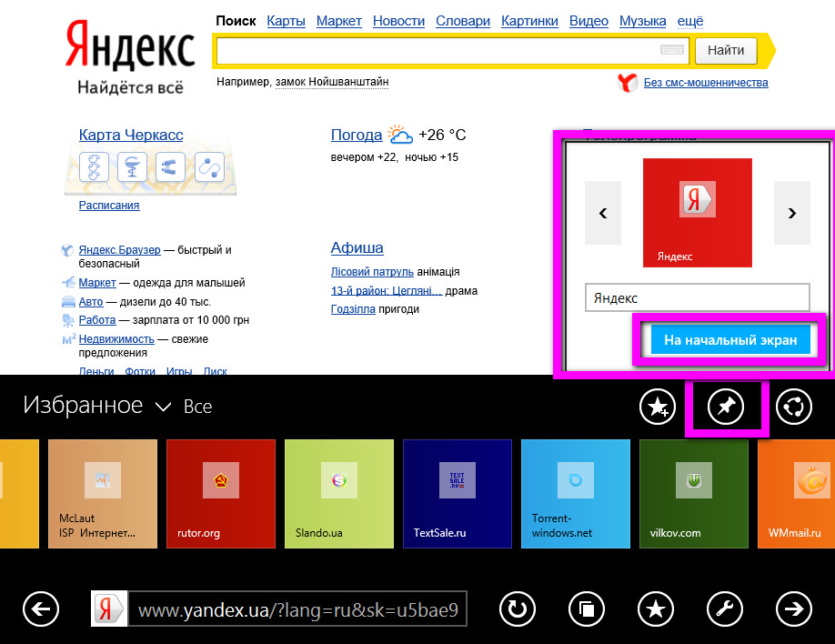Open the Карты tab

tap(286, 21)
